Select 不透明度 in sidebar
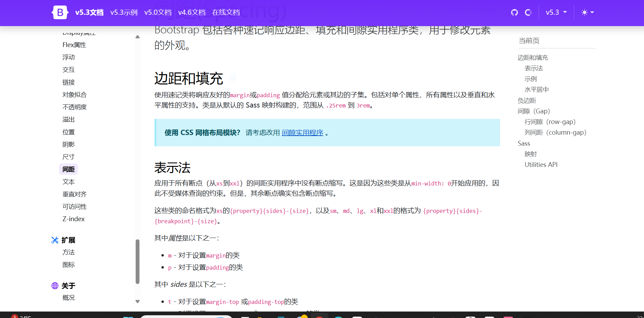Screen dimensions: 644x318 click(75, 107)
